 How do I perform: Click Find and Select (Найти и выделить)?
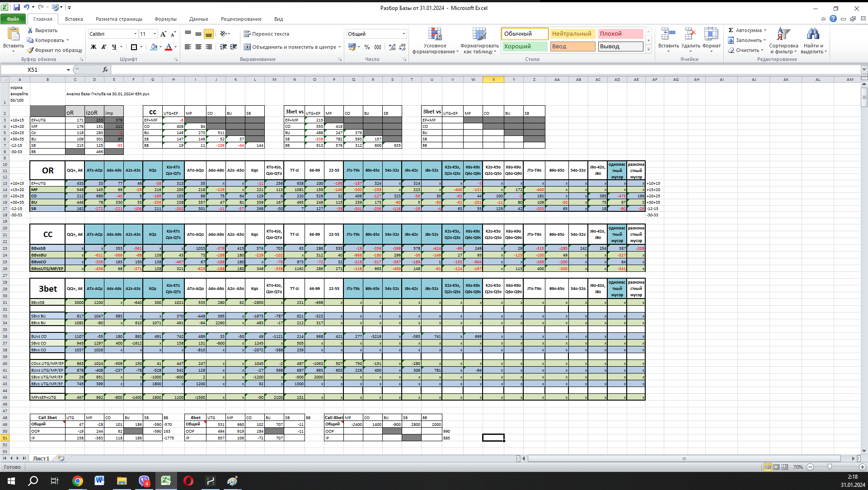813,41
